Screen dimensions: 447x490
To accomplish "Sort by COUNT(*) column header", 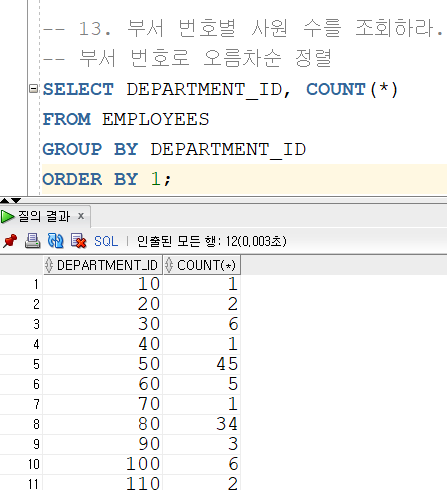I will click(x=202, y=265).
